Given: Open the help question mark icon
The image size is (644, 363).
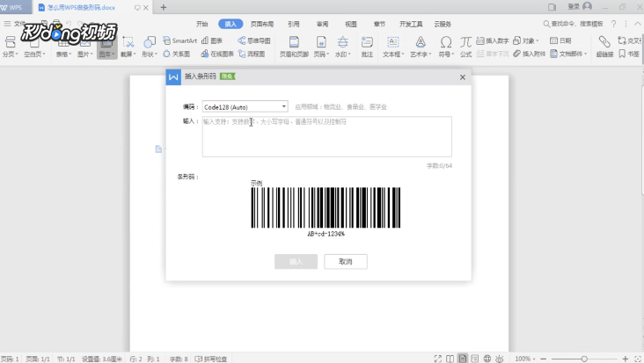Looking at the screenshot, I should point(613,24).
